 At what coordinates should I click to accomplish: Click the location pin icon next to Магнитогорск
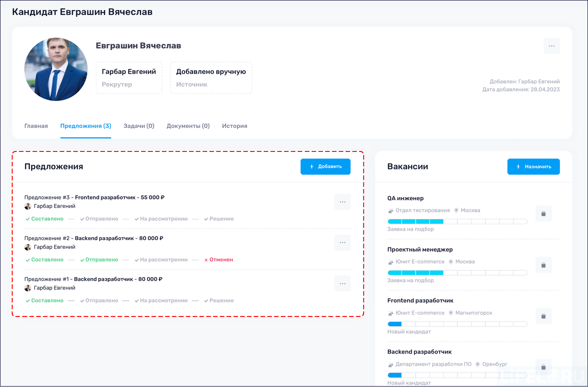[450, 312]
